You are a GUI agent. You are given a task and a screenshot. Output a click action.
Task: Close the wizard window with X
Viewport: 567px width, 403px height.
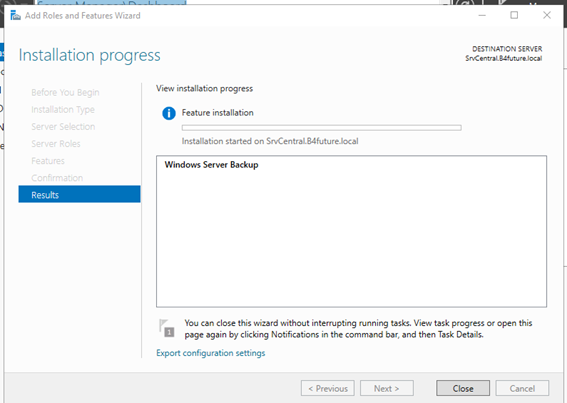(x=547, y=15)
